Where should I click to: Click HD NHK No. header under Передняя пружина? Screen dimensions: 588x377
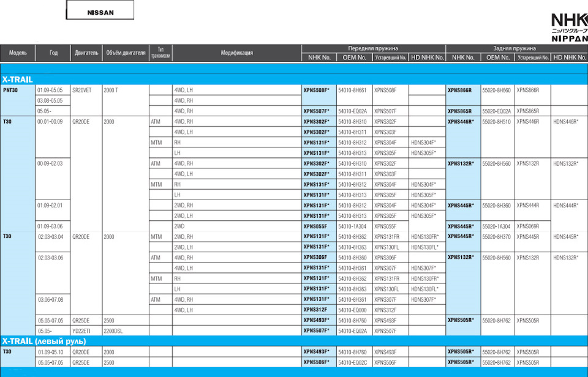pos(428,58)
